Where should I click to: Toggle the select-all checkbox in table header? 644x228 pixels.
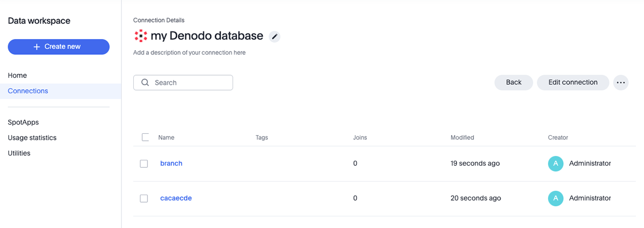(145, 137)
